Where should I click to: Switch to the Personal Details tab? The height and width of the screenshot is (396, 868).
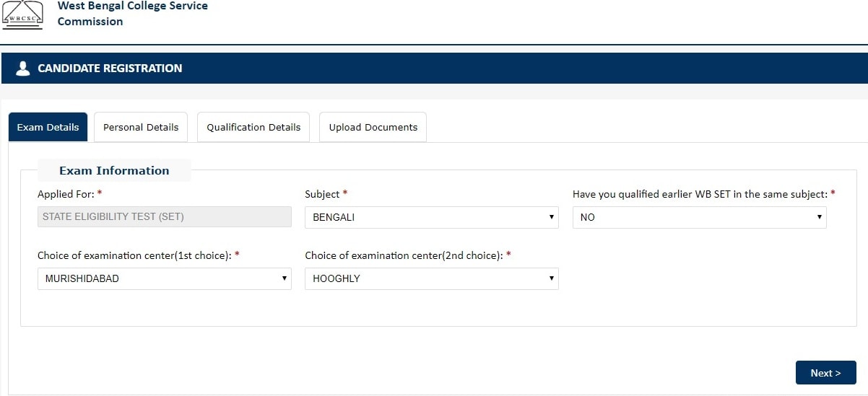tap(141, 127)
